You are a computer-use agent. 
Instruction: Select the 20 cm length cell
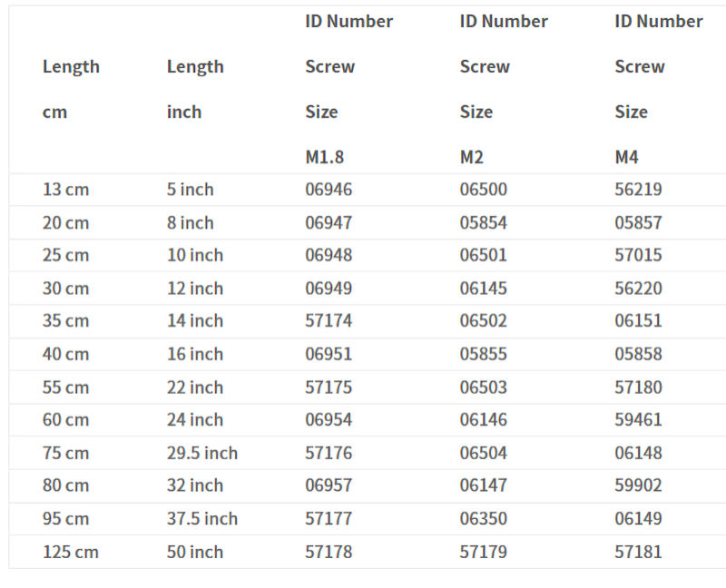click(x=65, y=222)
